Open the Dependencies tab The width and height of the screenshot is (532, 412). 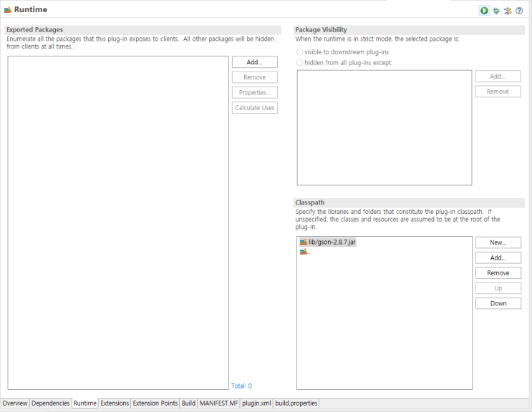pyautogui.click(x=51, y=403)
